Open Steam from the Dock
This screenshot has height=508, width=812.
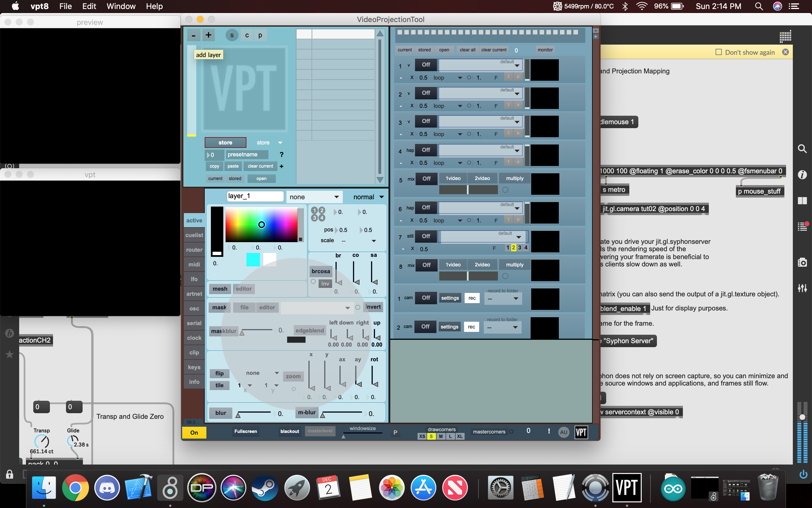pos(265,487)
